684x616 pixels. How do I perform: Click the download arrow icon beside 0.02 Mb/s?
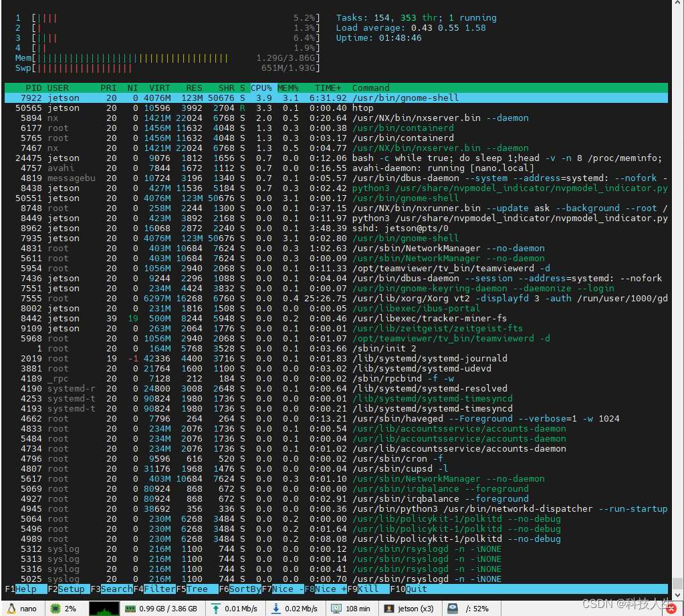[275, 609]
